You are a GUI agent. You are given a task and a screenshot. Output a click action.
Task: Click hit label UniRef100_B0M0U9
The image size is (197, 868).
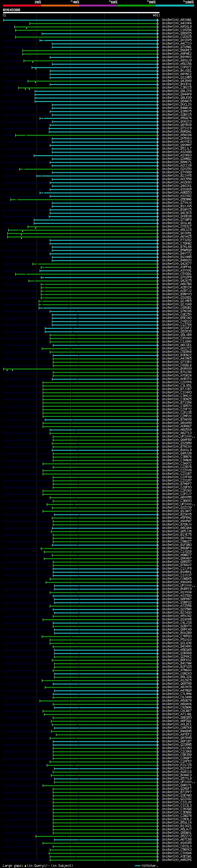176,369
